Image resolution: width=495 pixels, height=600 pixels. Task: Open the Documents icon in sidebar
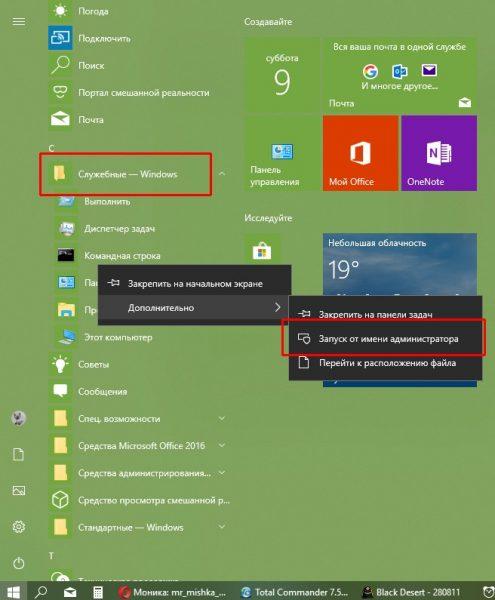click(x=19, y=454)
